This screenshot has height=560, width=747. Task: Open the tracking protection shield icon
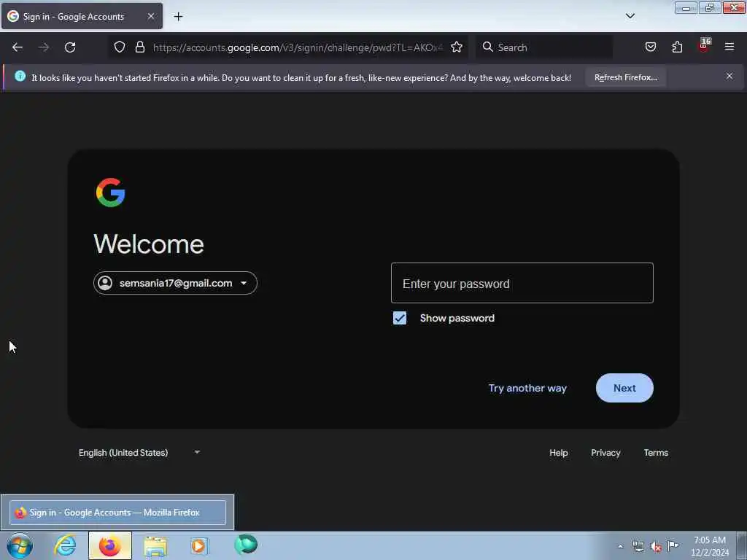(x=120, y=47)
